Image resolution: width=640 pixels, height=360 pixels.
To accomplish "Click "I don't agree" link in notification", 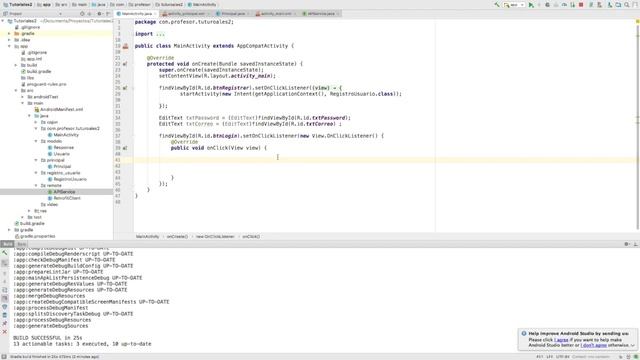I will pyautogui.click(x=594, y=345).
